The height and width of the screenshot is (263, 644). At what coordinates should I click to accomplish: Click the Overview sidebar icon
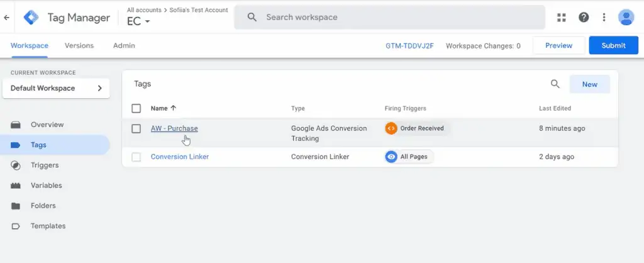coord(16,125)
